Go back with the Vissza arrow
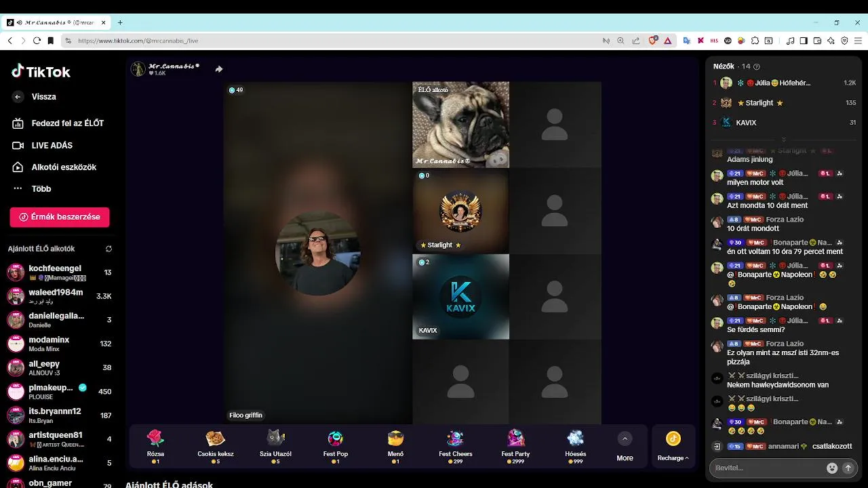Screen dimensions: 868x488 [18, 97]
